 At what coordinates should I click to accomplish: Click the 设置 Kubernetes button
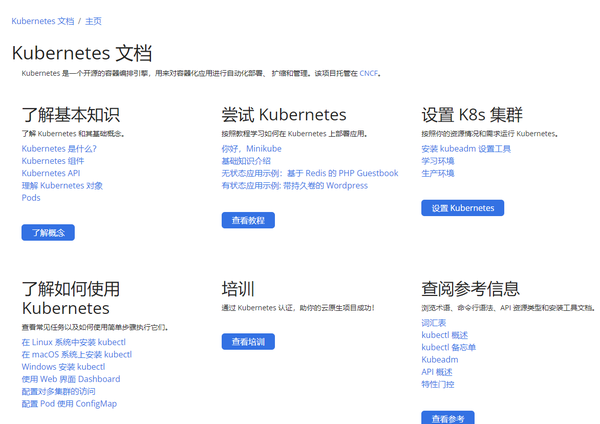click(x=463, y=208)
